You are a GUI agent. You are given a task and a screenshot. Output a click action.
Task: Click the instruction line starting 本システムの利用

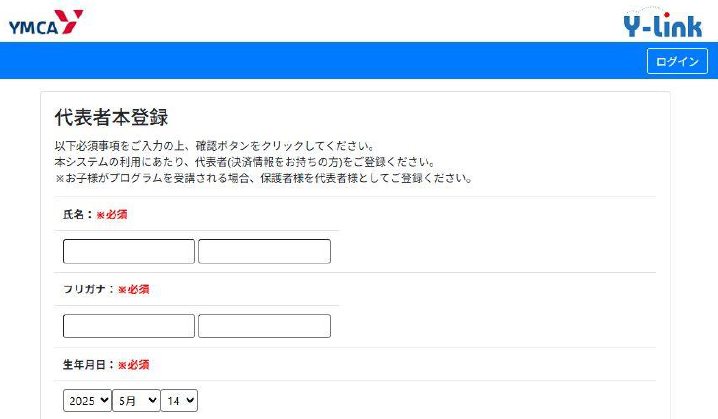244,162
